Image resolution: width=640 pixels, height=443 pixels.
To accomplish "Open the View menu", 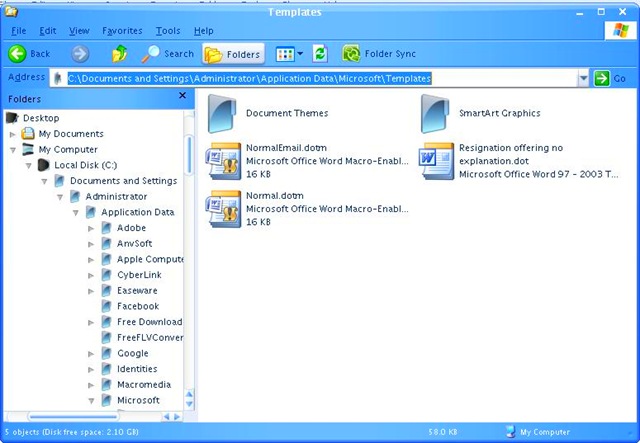I will pyautogui.click(x=79, y=31).
